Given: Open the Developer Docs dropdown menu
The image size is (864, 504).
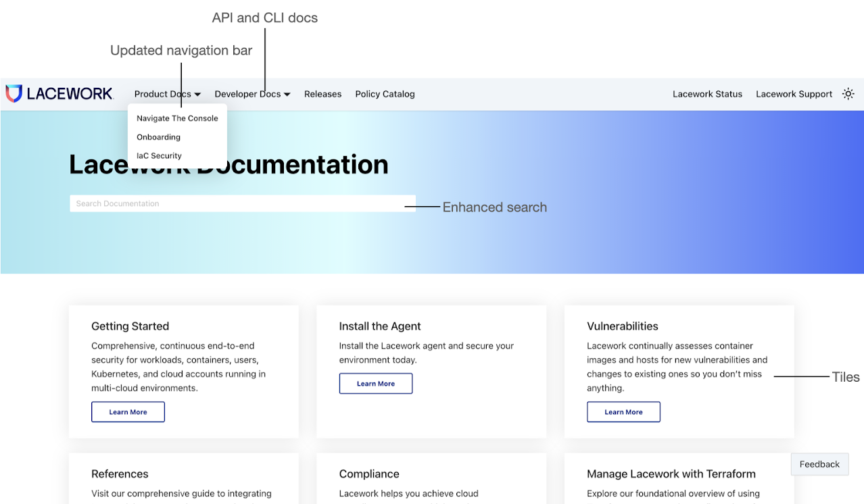Looking at the screenshot, I should tap(252, 94).
